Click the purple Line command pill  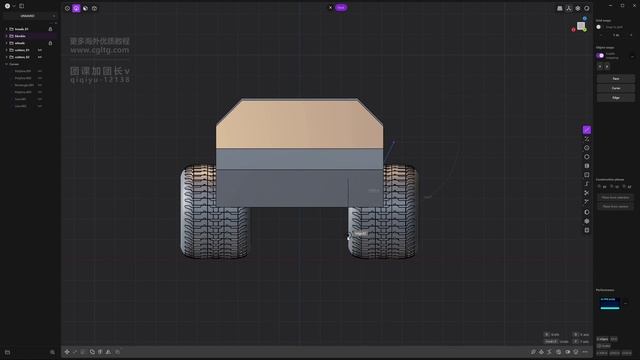click(341, 7)
